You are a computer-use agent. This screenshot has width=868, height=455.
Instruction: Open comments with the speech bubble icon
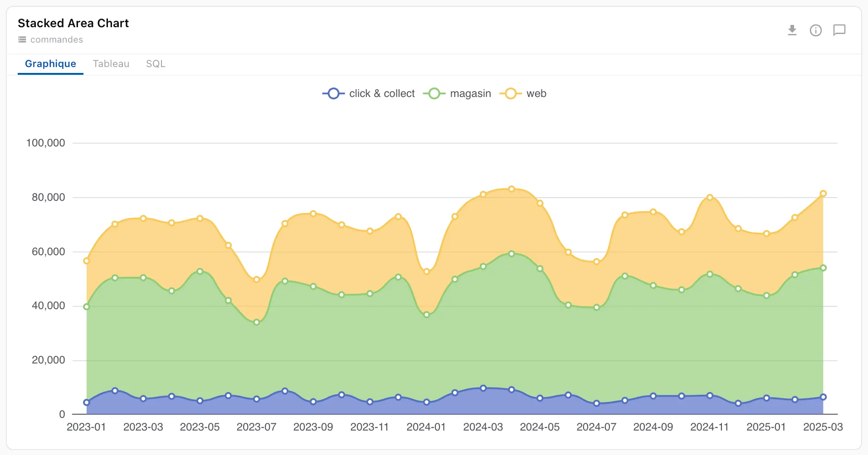point(839,30)
